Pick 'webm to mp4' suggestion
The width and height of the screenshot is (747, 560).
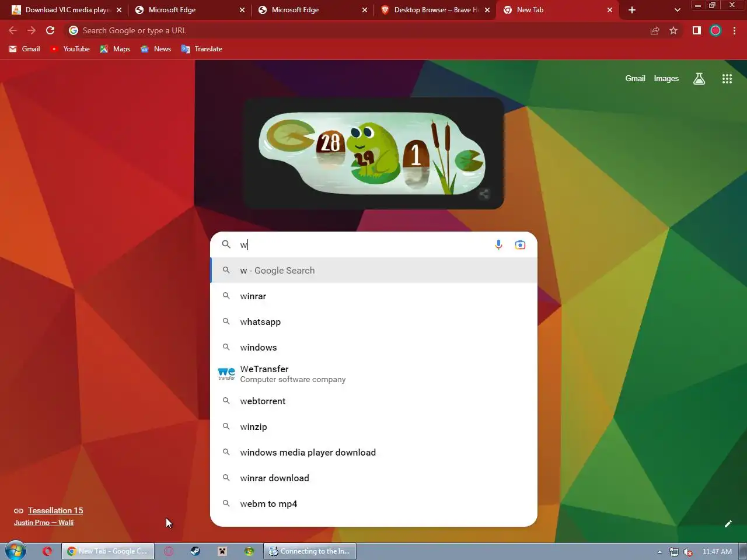coord(373,504)
